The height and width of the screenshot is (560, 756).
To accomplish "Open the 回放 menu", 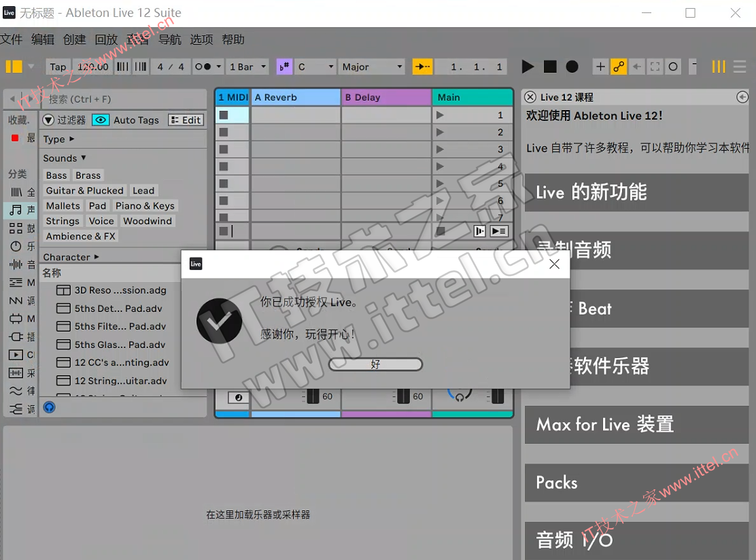I will pos(106,39).
